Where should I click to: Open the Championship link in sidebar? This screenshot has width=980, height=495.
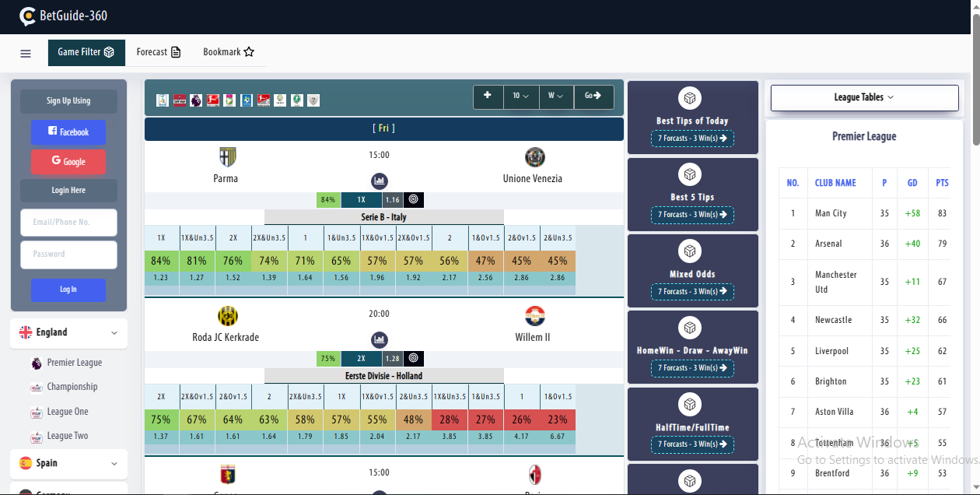[x=72, y=387]
